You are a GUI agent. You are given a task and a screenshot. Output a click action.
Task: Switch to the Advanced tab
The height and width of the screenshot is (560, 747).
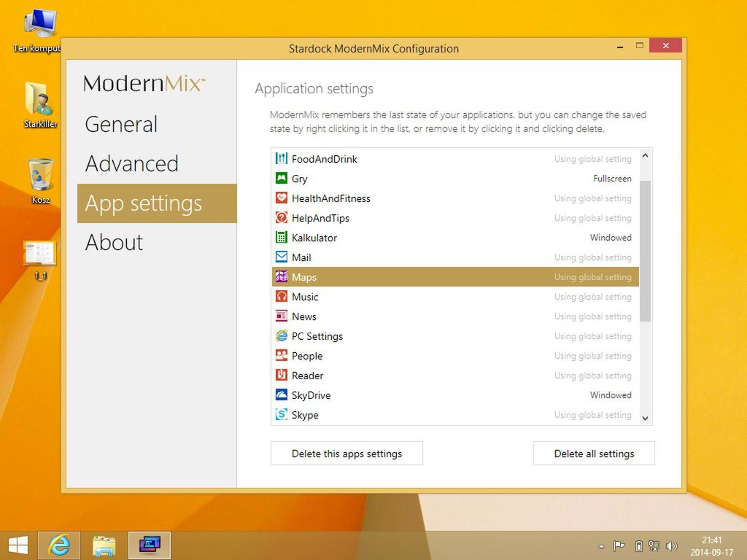point(132,164)
